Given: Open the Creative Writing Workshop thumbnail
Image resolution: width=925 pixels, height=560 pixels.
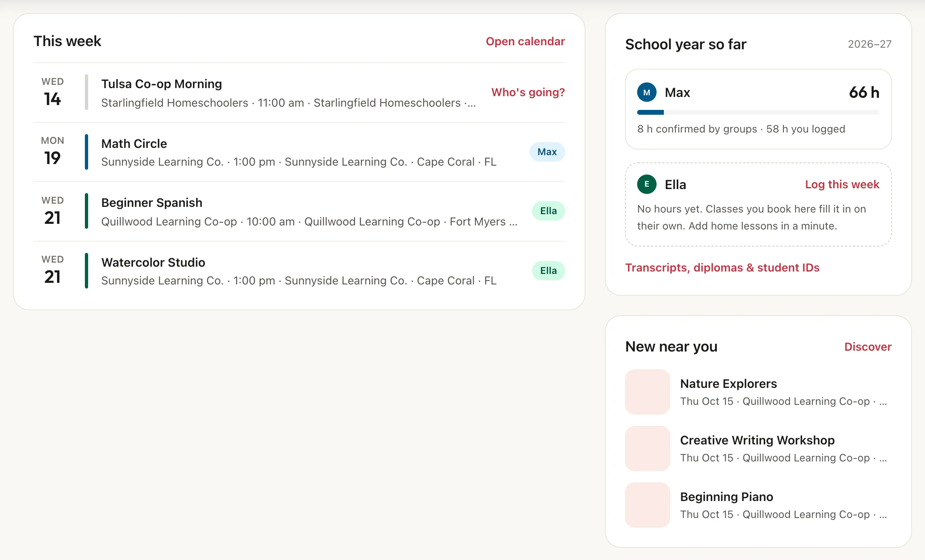Looking at the screenshot, I should (647, 448).
